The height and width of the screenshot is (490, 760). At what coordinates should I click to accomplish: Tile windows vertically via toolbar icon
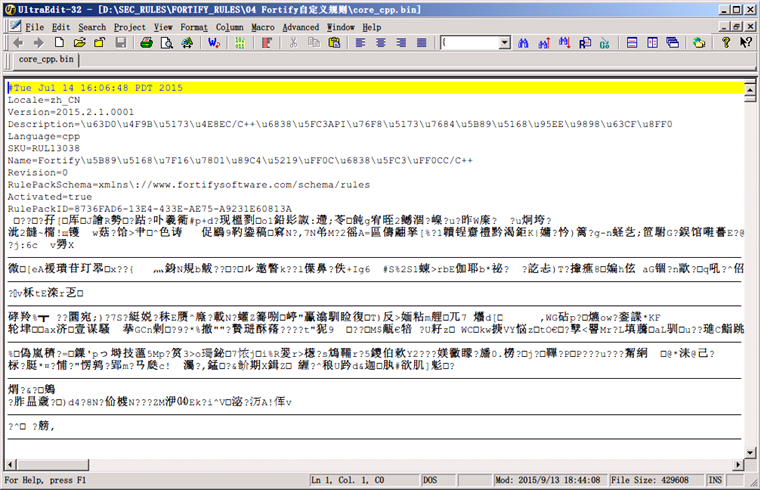click(x=652, y=43)
